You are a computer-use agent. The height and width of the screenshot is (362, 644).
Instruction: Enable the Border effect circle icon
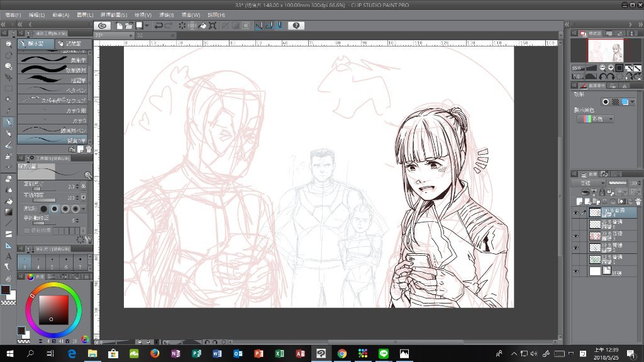click(606, 102)
